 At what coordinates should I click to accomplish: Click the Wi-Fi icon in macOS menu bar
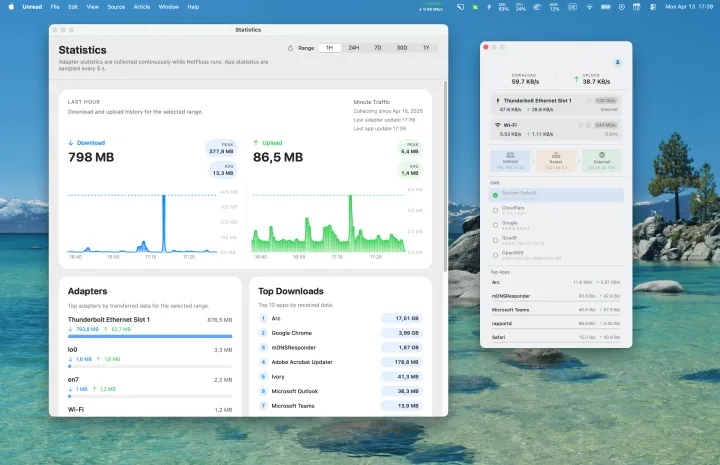(x=589, y=7)
